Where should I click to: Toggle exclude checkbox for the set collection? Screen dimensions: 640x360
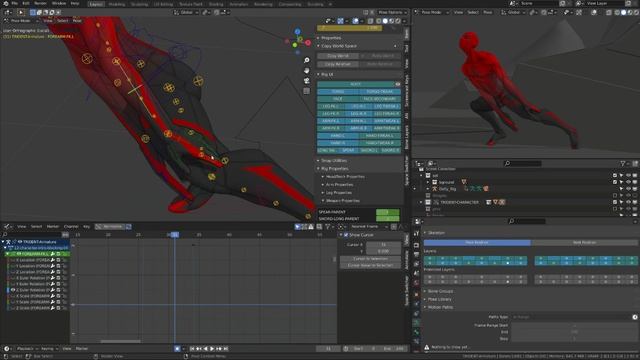tap(615, 176)
